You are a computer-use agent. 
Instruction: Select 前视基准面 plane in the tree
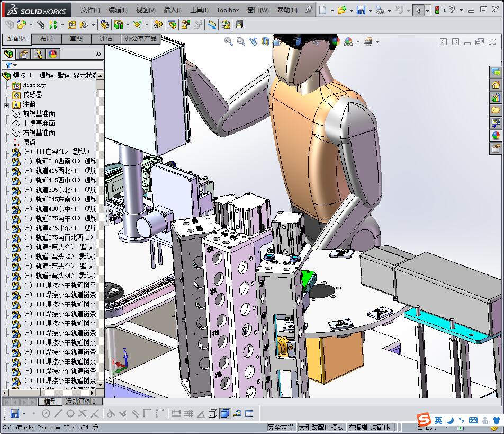click(39, 114)
